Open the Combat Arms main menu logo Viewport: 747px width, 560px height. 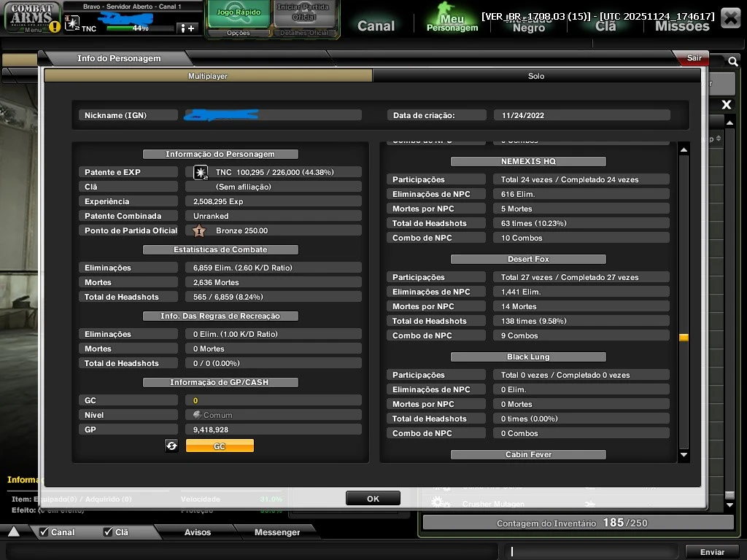[x=32, y=16]
